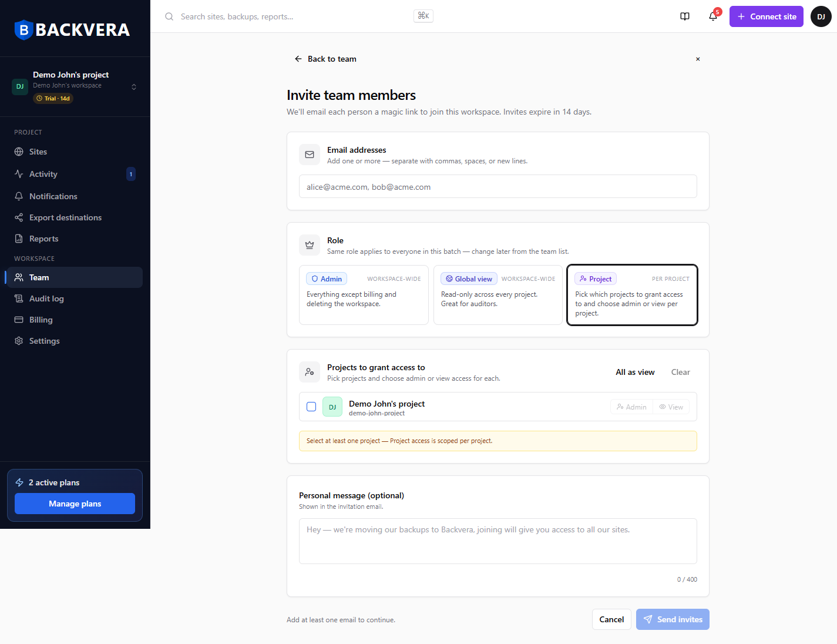Click the Connect site button

coord(767,16)
